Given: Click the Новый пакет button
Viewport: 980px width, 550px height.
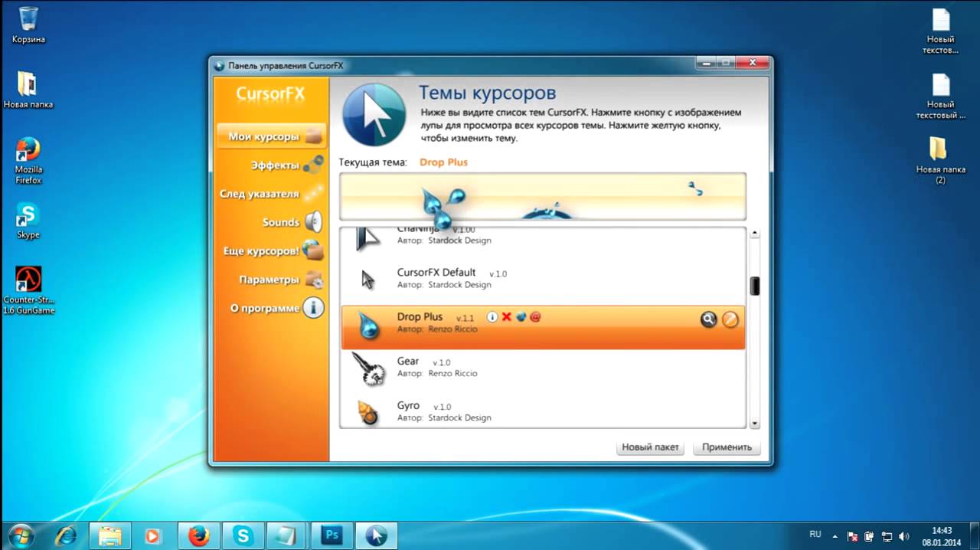Looking at the screenshot, I should (650, 447).
